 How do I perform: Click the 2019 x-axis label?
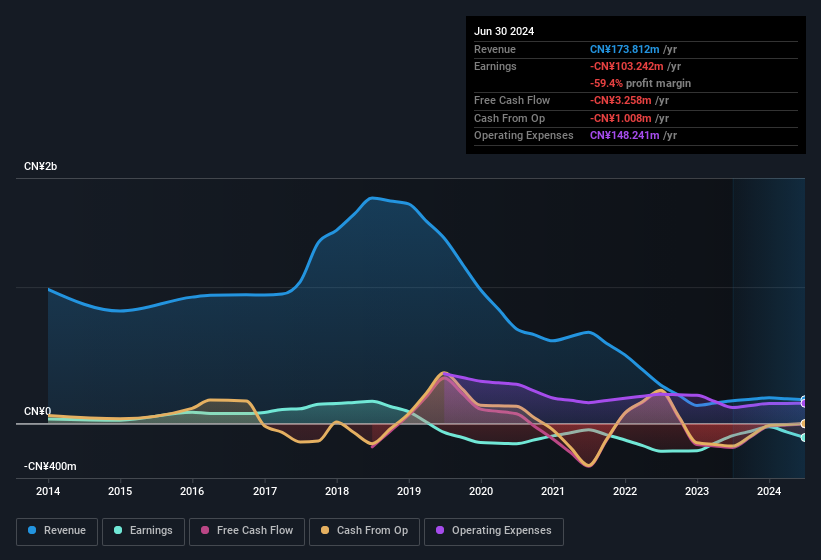click(x=409, y=491)
